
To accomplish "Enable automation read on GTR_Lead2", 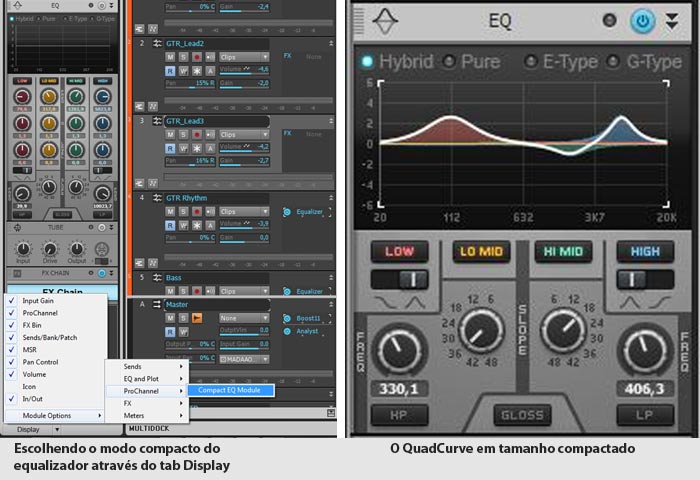I will (170, 71).
